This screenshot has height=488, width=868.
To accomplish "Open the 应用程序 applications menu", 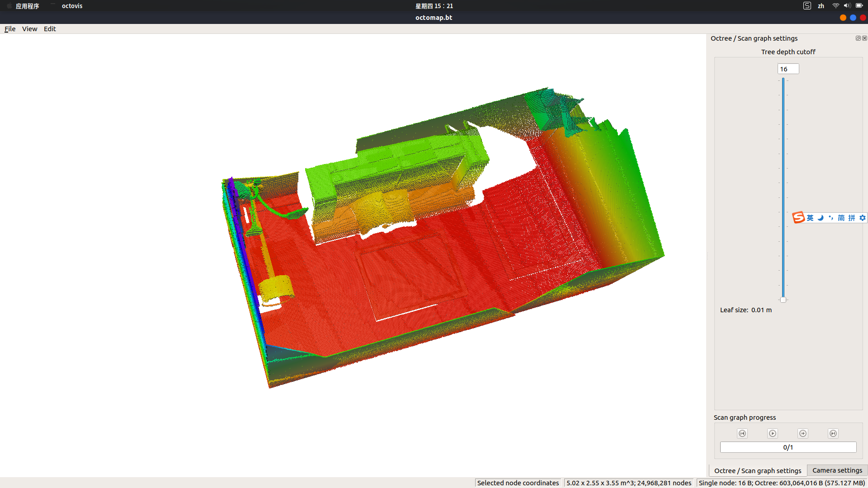I will point(27,6).
